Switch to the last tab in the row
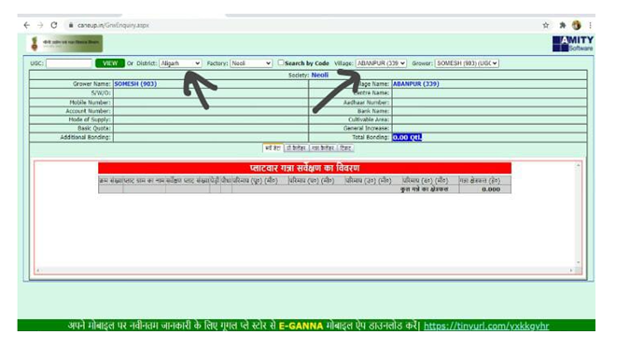Viewport: 644px width, 349px height. click(345, 147)
